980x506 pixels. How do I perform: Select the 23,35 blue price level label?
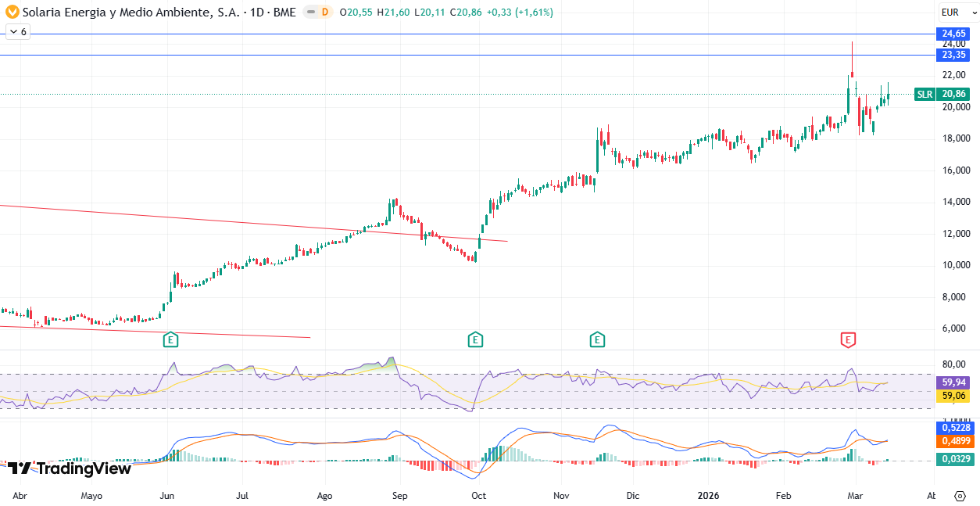[954, 55]
